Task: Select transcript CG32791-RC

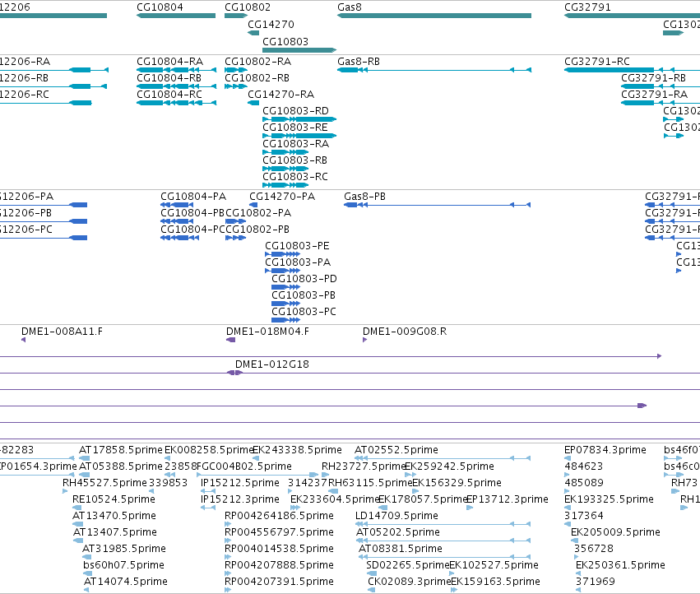Action: (633, 70)
